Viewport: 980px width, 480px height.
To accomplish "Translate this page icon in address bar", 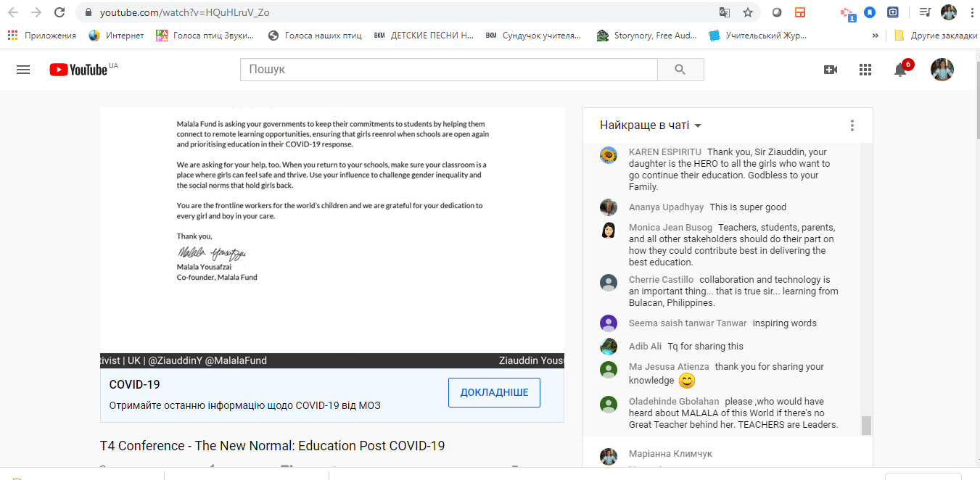I will 724,12.
